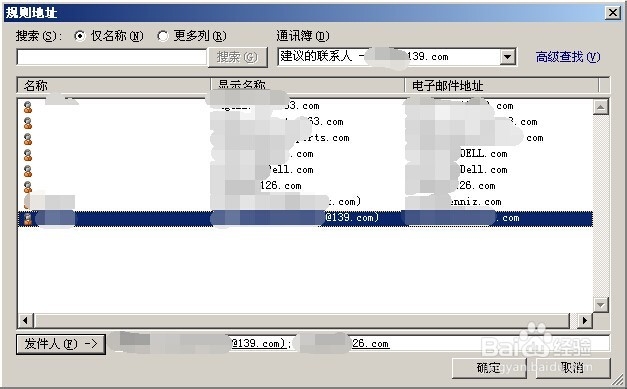
Task: Select the highlighted @139.com) contact row
Action: (305, 219)
